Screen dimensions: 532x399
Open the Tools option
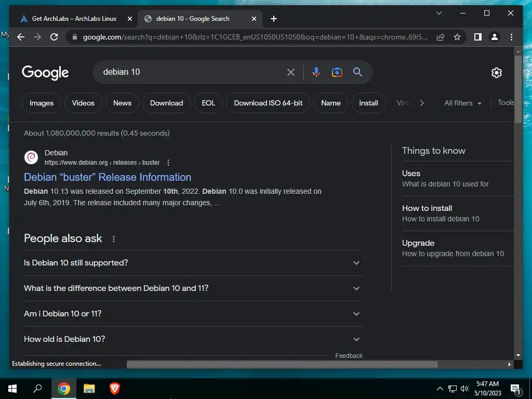pos(506,102)
